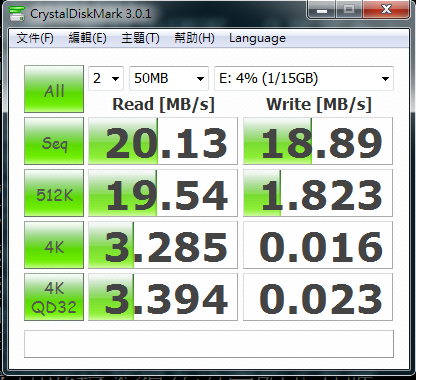Select the Seq write value 18.89
Screen dimensions: 428x380
click(x=318, y=141)
